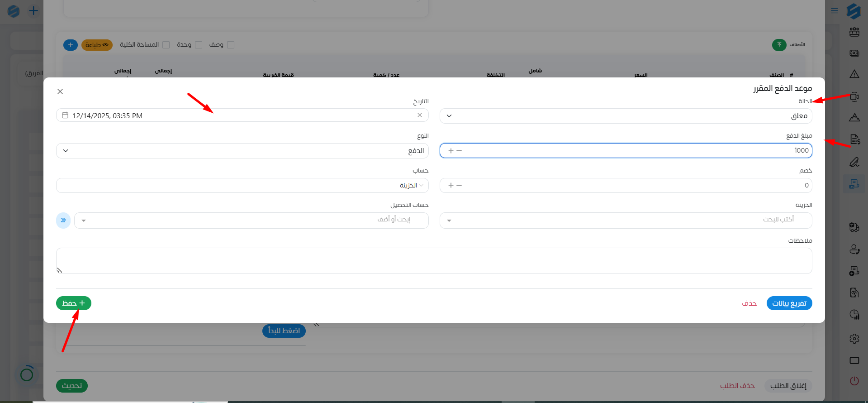Open the pie chart reports sidebar icon
The height and width of the screenshot is (403, 868).
[854, 315]
